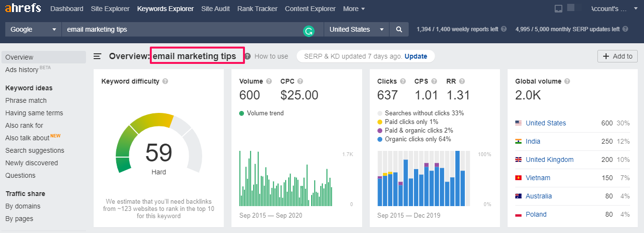644x233 pixels.
Task: Open the hamburger menu beside Overview
Action: (97, 56)
